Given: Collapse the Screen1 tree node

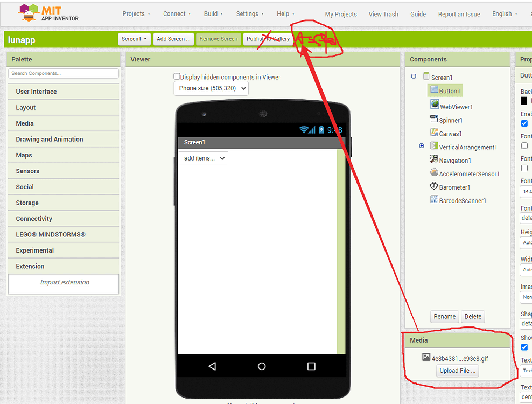Looking at the screenshot, I should click(x=414, y=76).
